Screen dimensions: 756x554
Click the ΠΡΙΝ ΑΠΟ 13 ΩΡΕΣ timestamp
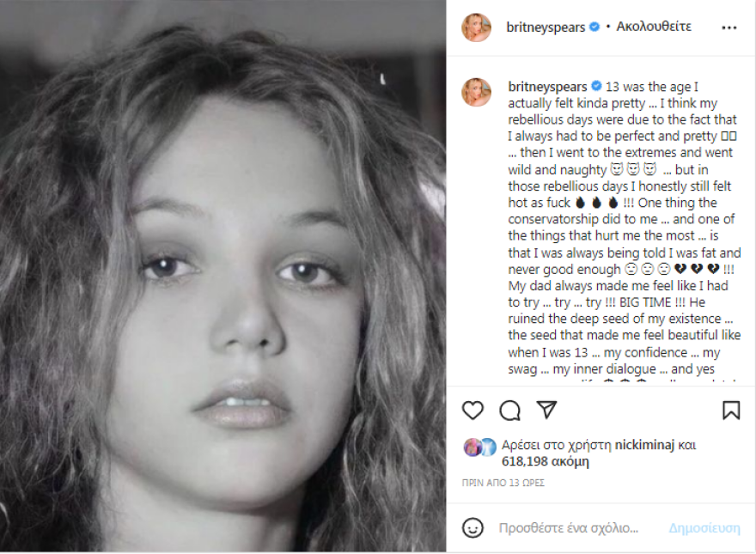(503, 483)
